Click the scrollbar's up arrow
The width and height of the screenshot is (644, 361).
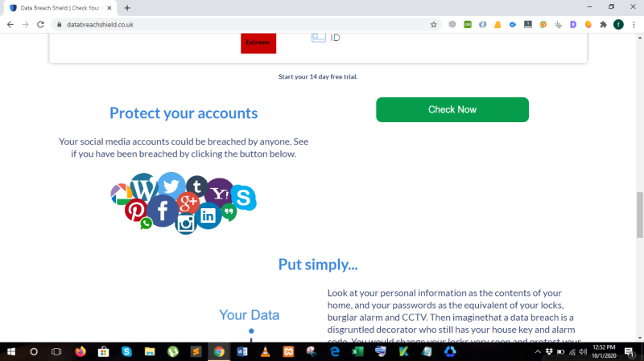640,37
